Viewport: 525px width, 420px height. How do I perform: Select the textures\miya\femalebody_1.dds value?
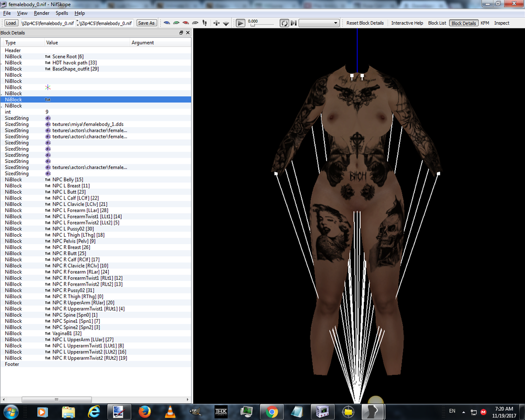point(88,124)
